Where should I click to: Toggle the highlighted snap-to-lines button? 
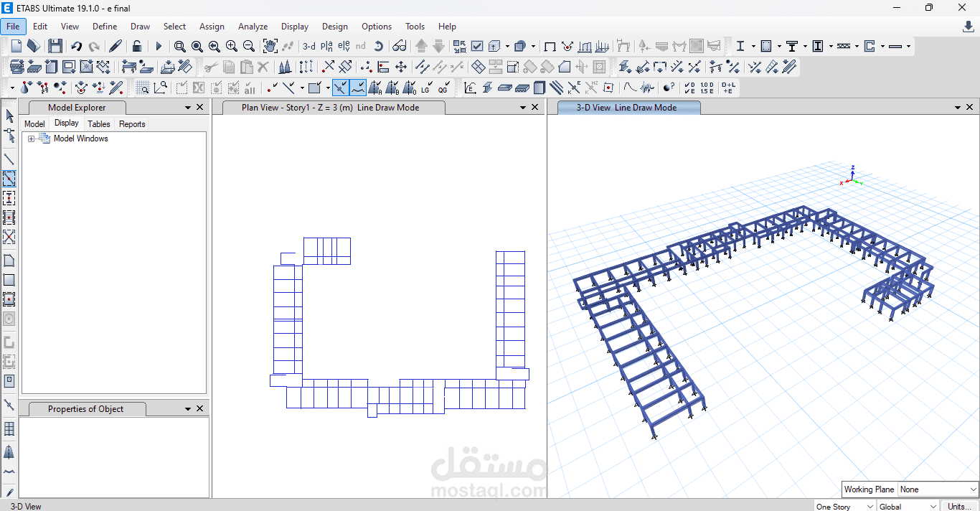pyautogui.click(x=357, y=88)
